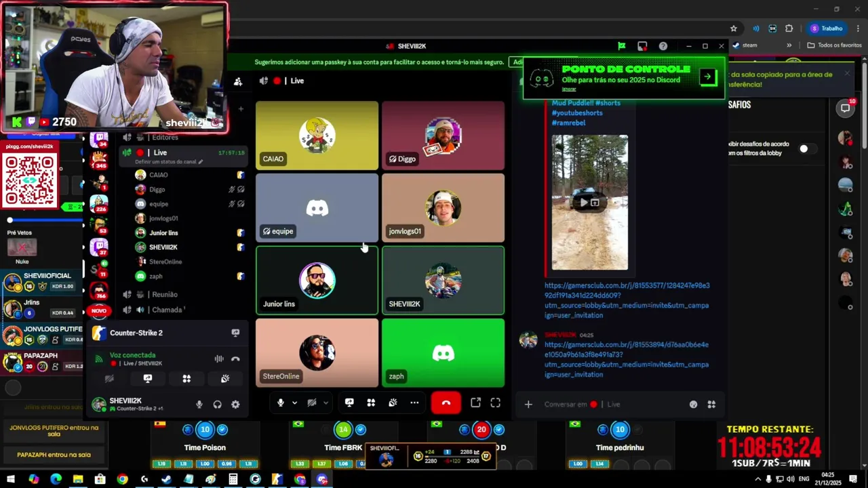
Task: Open NOVO server badge in server list
Action: pos(99,311)
